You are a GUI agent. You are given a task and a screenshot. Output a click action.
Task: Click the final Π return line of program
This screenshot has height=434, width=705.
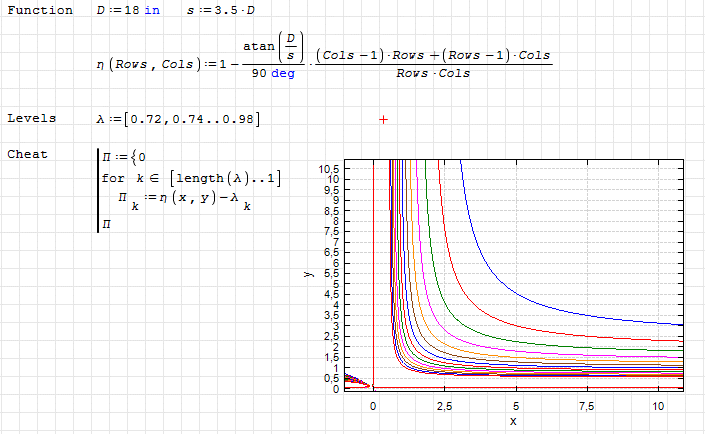106,225
